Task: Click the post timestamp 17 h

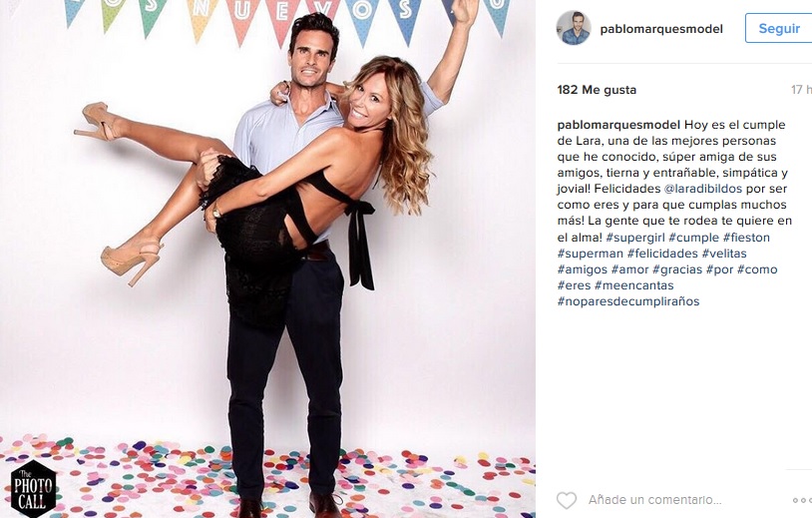Action: click(x=801, y=90)
